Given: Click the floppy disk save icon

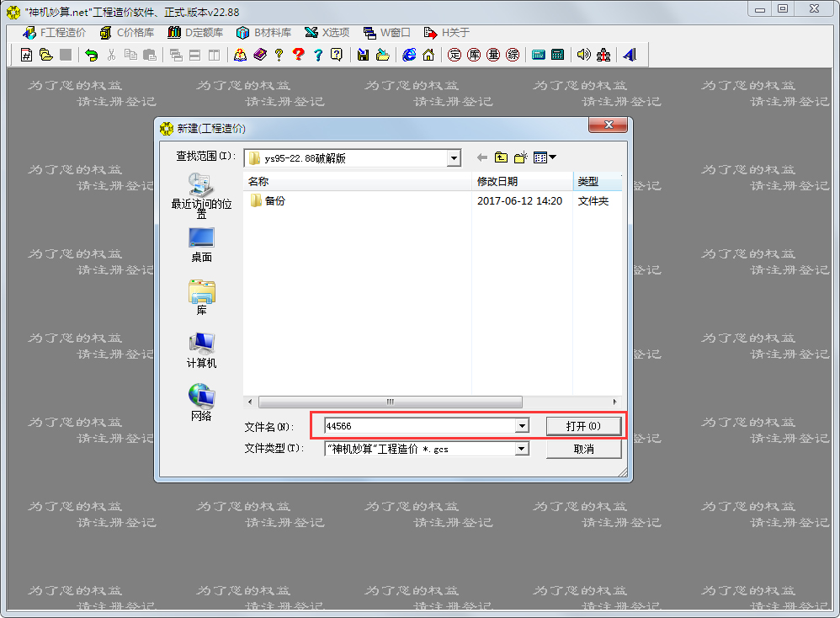Looking at the screenshot, I should click(x=364, y=55).
